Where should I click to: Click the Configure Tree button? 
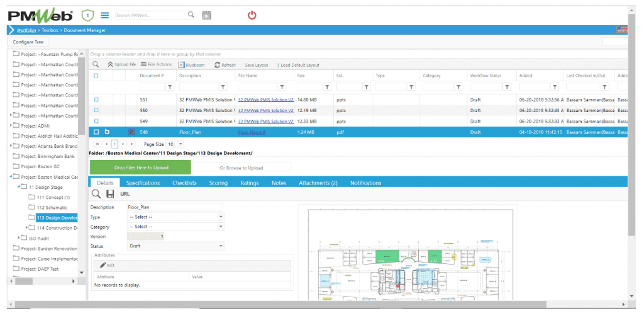28,42
